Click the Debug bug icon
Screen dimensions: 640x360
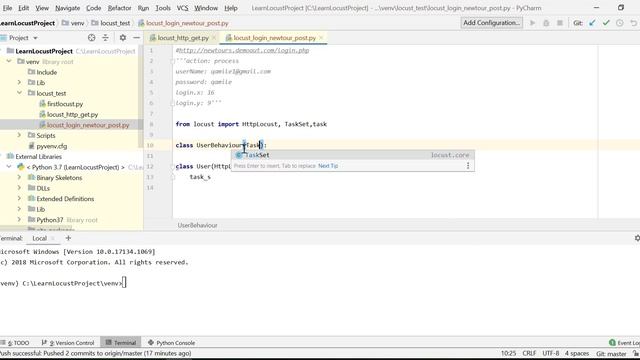click(x=546, y=23)
